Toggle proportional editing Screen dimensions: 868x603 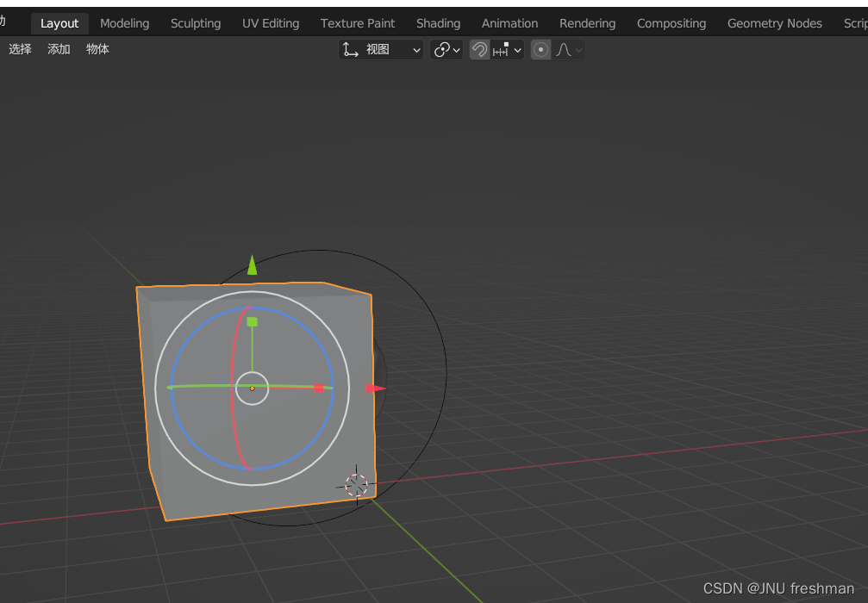(540, 50)
